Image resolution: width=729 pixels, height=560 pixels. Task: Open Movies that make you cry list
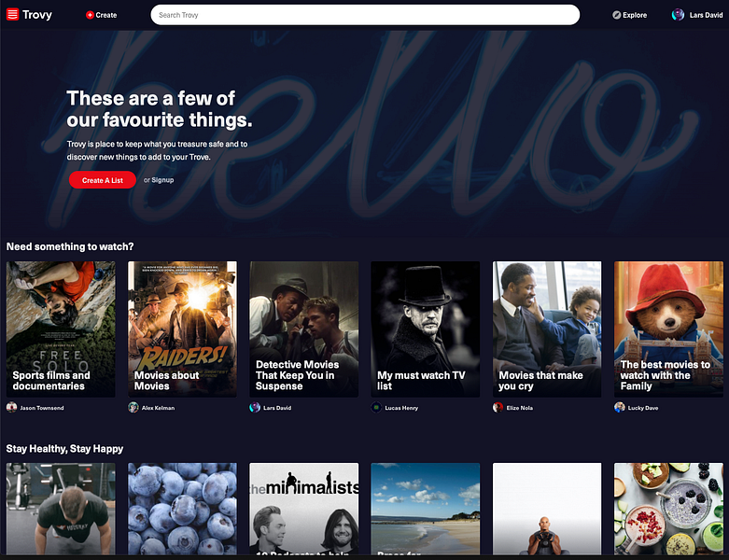(547, 329)
